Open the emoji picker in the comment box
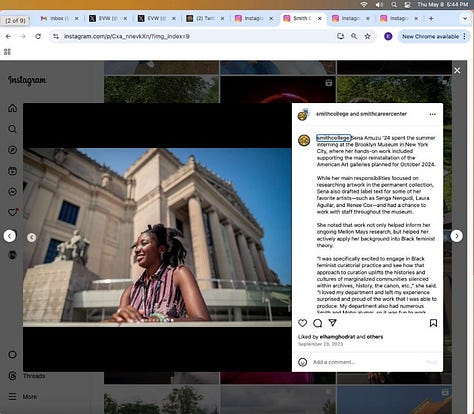The height and width of the screenshot is (414, 474). [302, 362]
